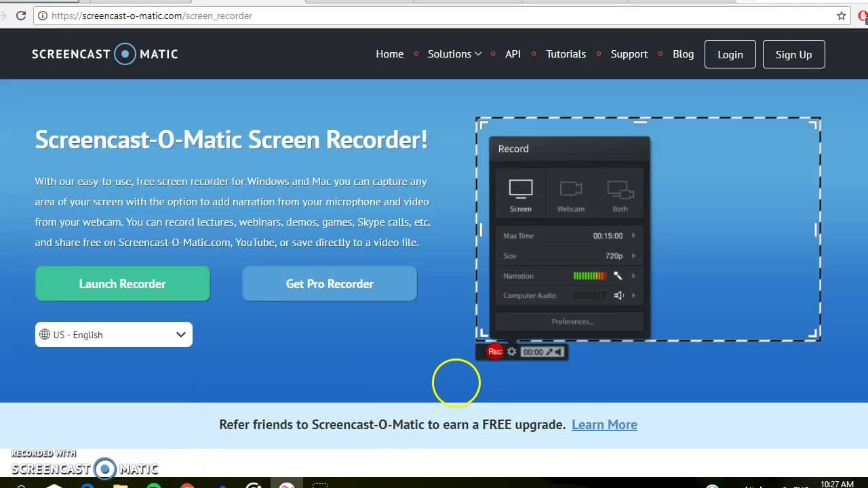Click the globe icon in language selector
This screenshot has height=488, width=868.
point(45,334)
